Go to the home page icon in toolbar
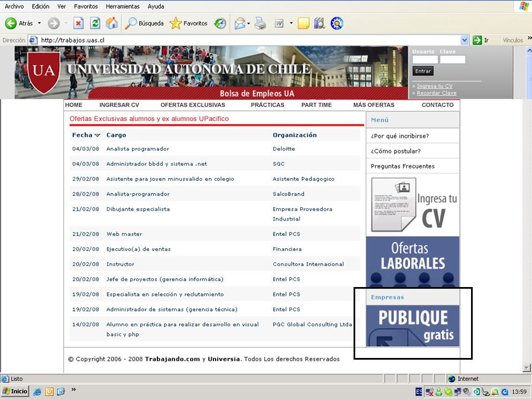Screen dimensions: 532x399 pos(111,23)
